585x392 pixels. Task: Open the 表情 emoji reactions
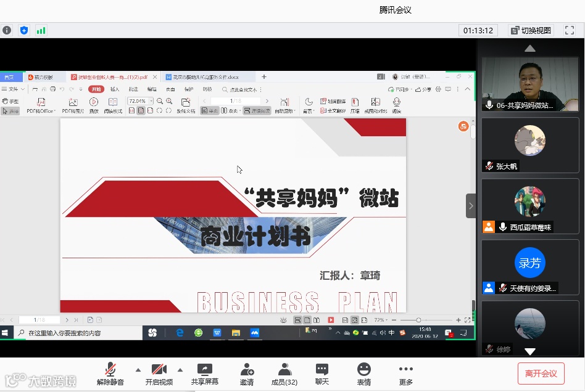(363, 374)
